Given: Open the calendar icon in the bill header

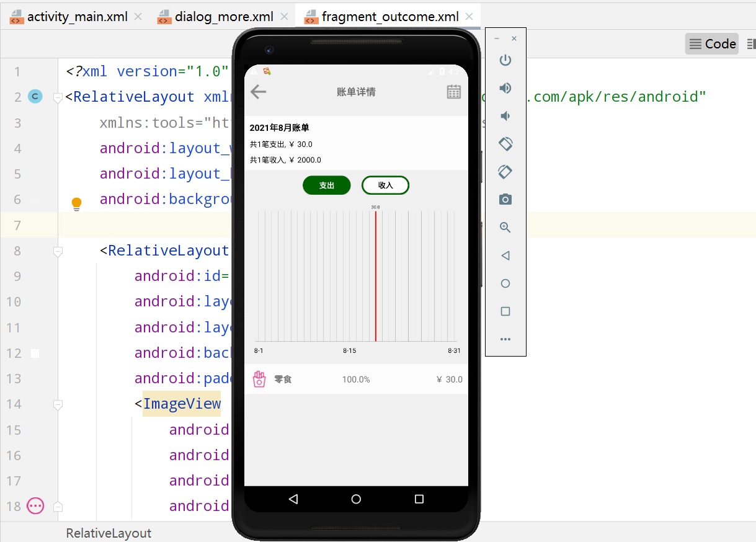Looking at the screenshot, I should coord(454,92).
